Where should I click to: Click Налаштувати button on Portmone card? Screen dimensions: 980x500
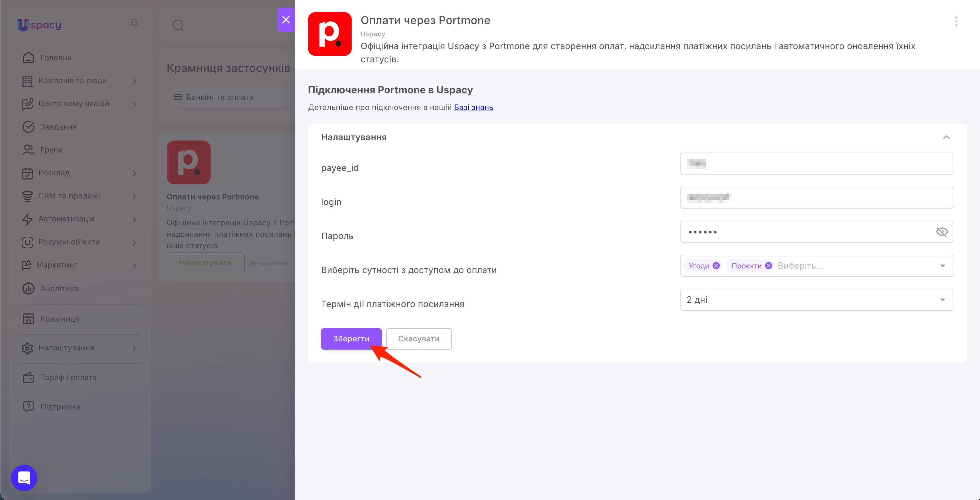pyautogui.click(x=205, y=263)
